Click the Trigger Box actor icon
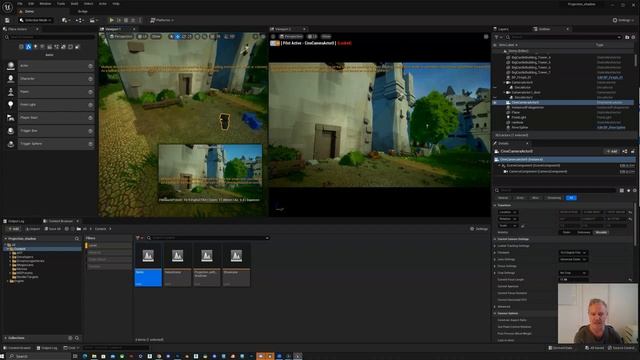The image size is (640, 360). [x=11, y=131]
